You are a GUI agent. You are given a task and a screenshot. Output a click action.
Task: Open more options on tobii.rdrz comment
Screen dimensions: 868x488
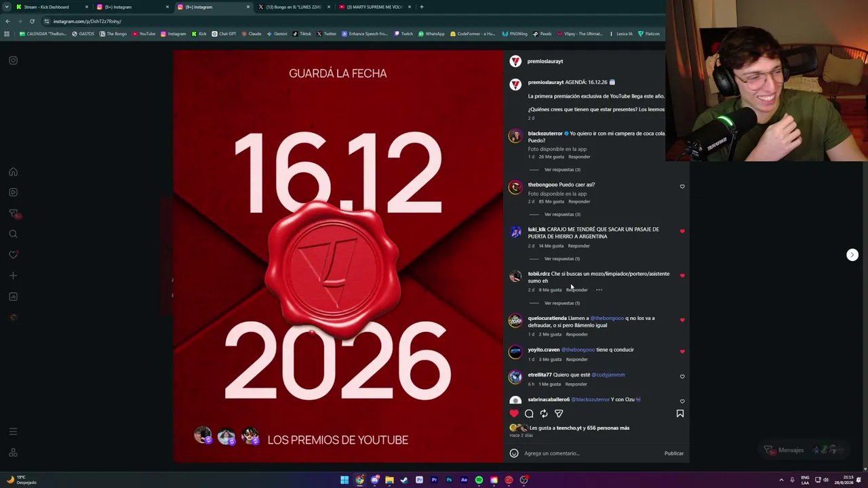pos(599,290)
